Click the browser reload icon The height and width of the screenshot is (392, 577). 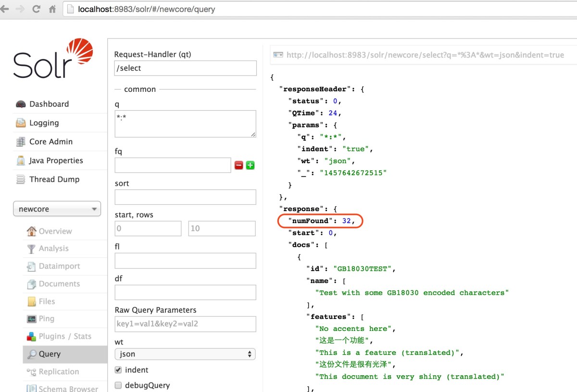(36, 9)
